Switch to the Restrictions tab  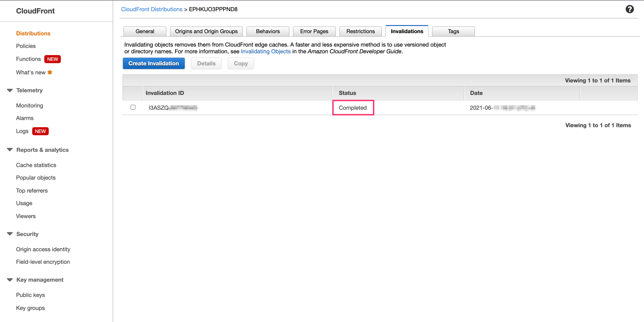point(360,31)
